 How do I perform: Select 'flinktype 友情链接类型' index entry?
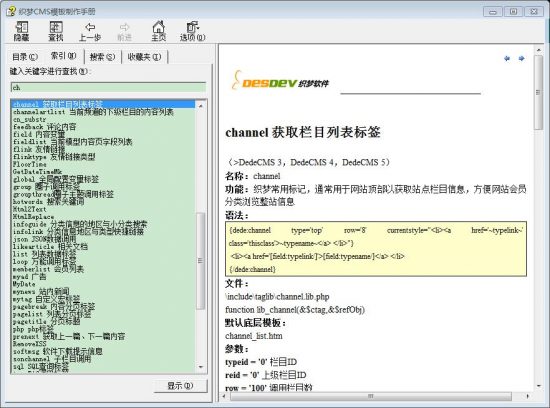[x=54, y=157]
